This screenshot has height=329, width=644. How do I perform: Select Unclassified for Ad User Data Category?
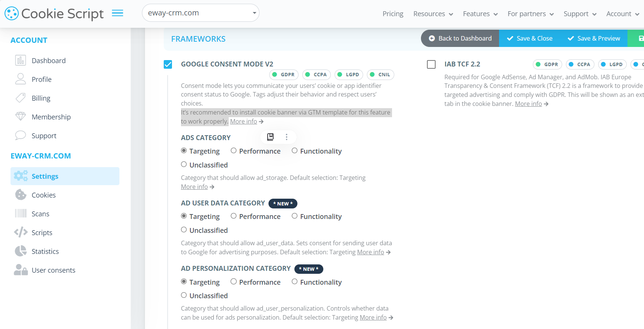tap(184, 230)
